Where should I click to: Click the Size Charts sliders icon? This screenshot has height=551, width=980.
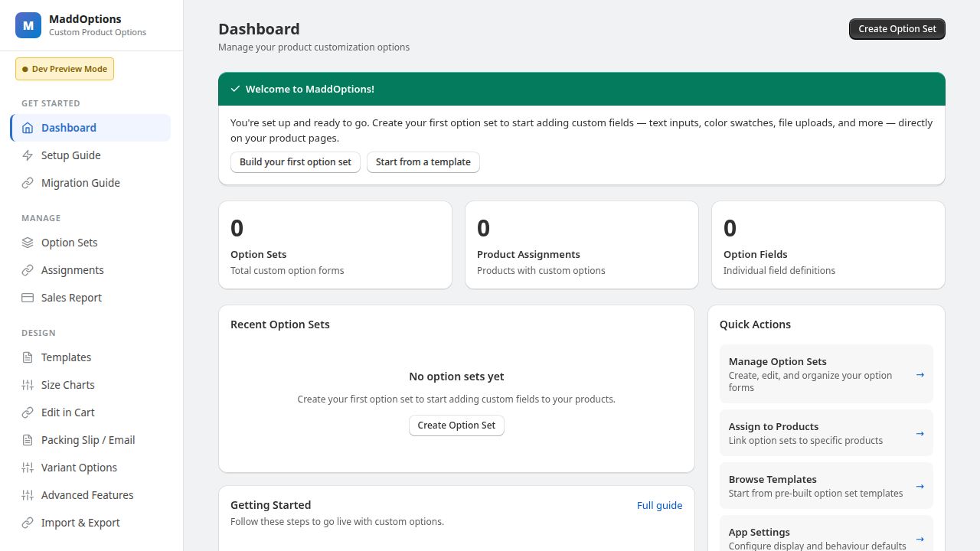tap(28, 385)
